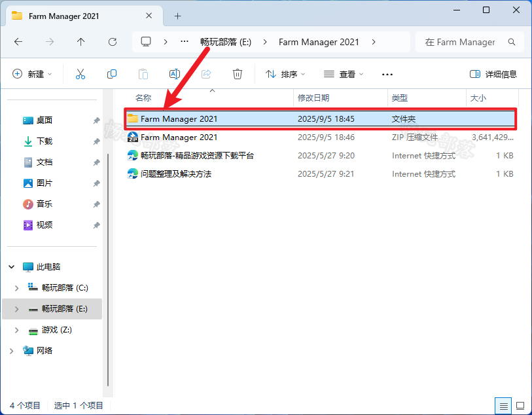This screenshot has width=532, height=415.
Task: Expand the 游戏 (Z:) drive node
Action: [16, 330]
